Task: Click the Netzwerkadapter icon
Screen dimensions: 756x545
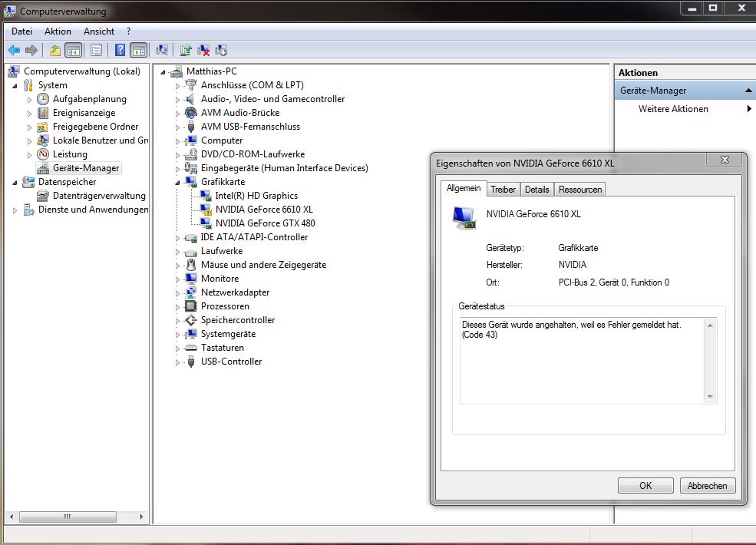Action: pos(191,292)
